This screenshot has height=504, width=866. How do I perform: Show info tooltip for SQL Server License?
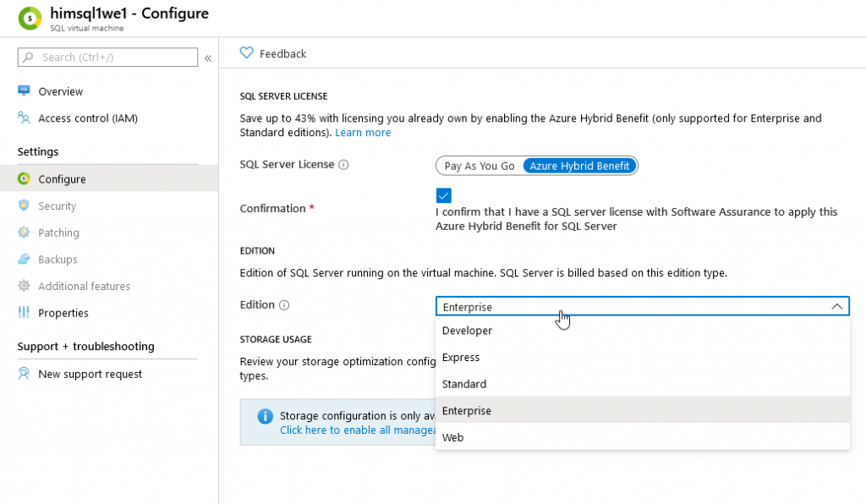click(343, 165)
